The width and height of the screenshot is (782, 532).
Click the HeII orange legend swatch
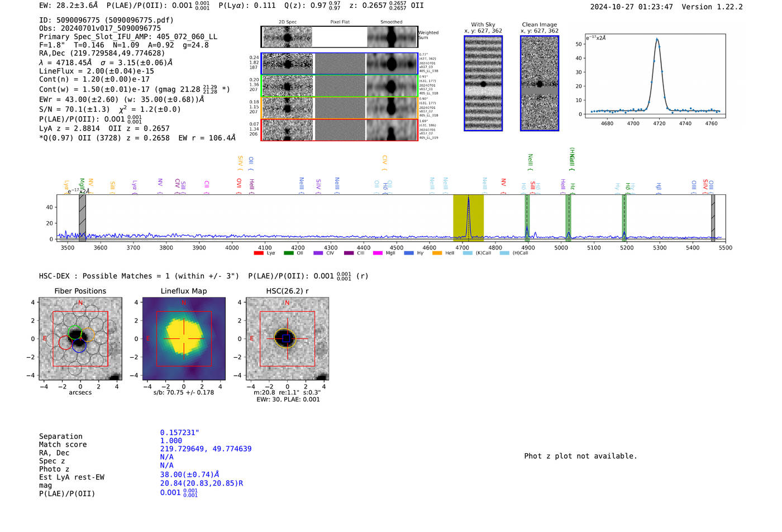(x=437, y=253)
